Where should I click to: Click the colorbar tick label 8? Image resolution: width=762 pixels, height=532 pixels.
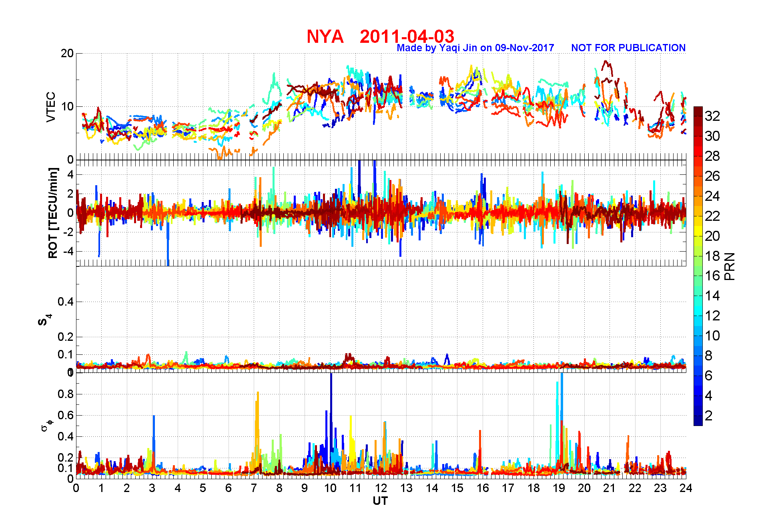pos(708,356)
